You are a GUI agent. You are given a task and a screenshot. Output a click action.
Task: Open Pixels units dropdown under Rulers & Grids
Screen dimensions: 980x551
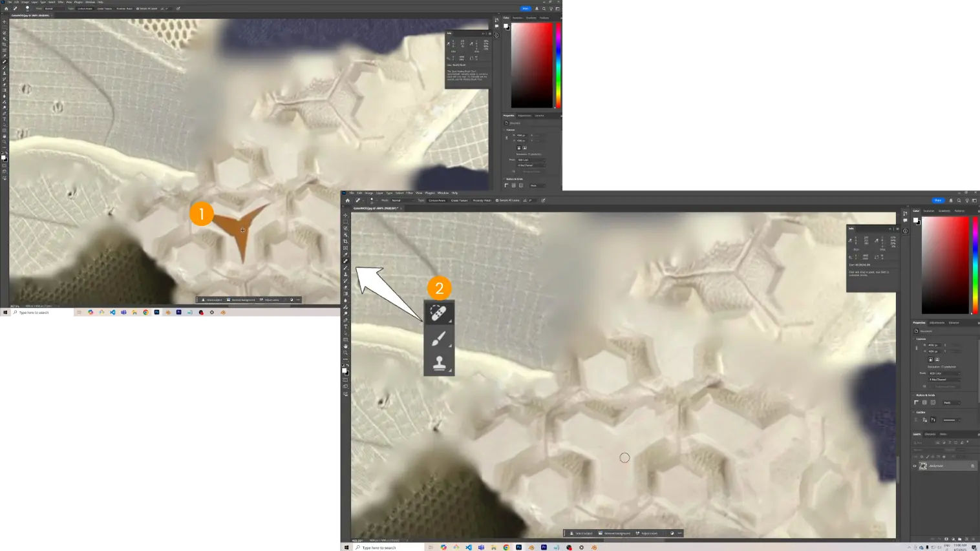(x=951, y=402)
